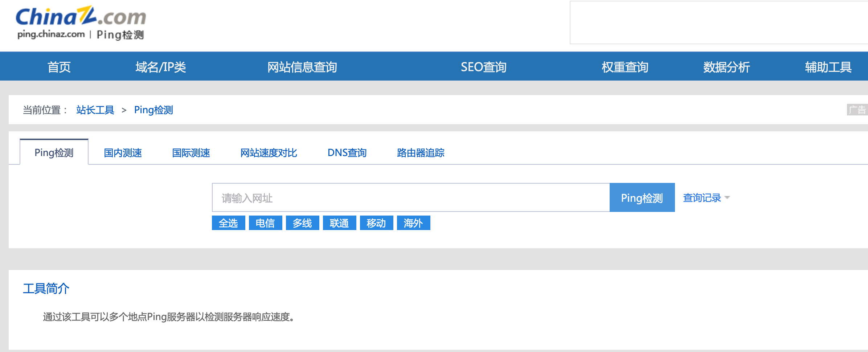
Task: Open the 路由器追踪 traceroute tab
Action: point(420,153)
